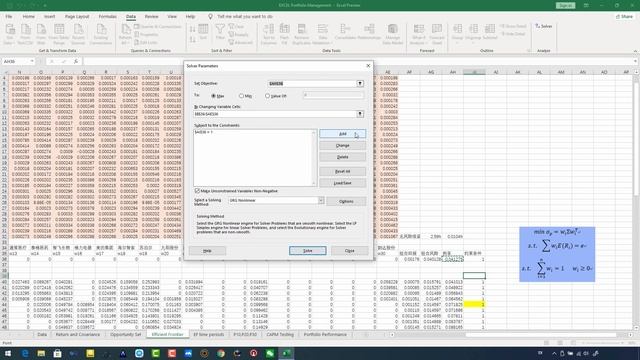
Task: Switch to the Home ribbon tab
Action: [29, 17]
